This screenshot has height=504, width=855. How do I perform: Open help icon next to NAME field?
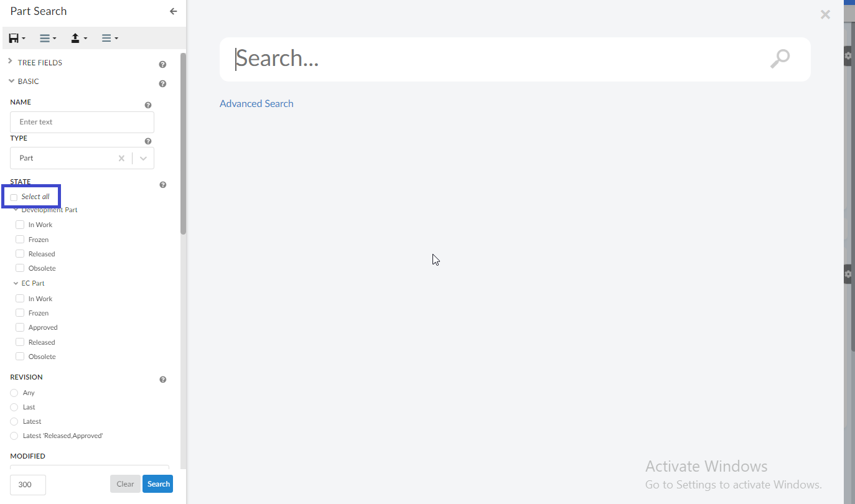[x=148, y=105]
